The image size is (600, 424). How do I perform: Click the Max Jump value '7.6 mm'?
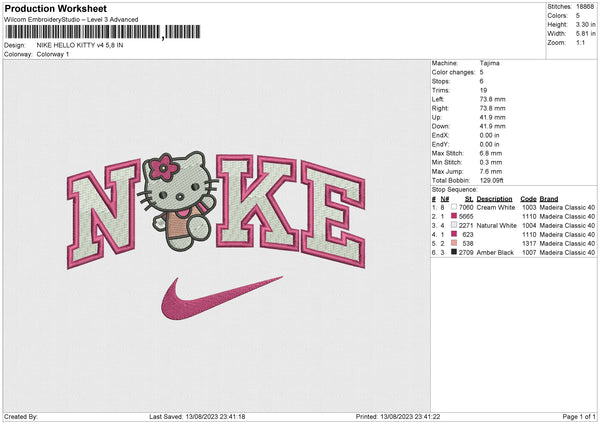tap(491, 171)
